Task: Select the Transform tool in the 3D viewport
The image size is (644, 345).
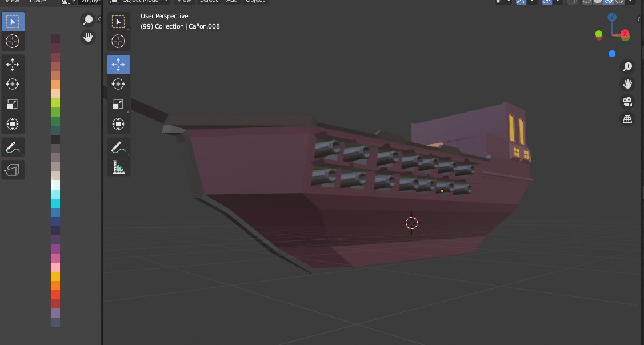Action: point(119,123)
